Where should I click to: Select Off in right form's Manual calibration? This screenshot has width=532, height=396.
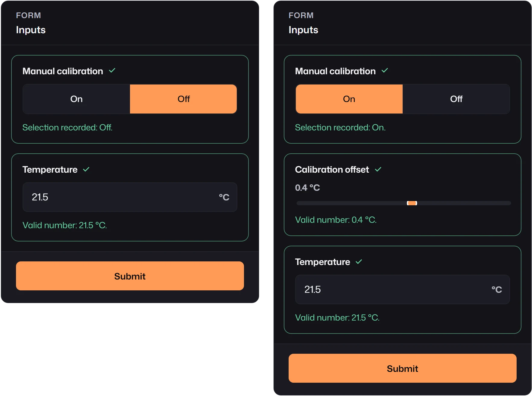click(456, 99)
